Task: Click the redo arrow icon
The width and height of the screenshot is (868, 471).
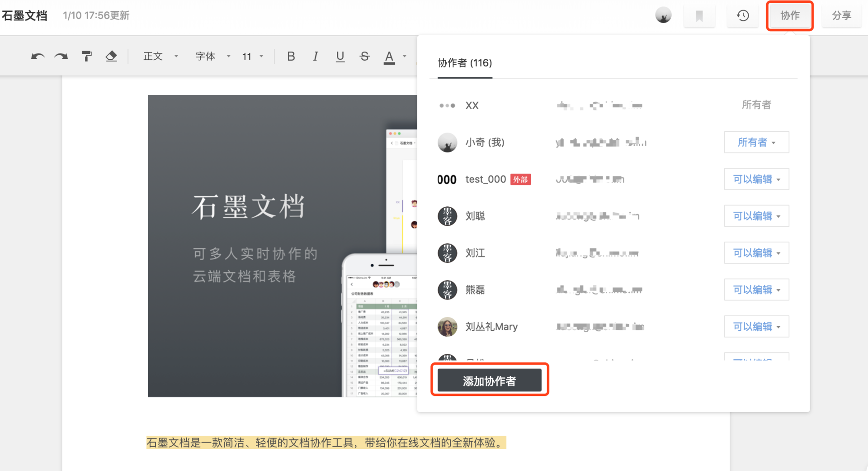Action: (x=61, y=56)
